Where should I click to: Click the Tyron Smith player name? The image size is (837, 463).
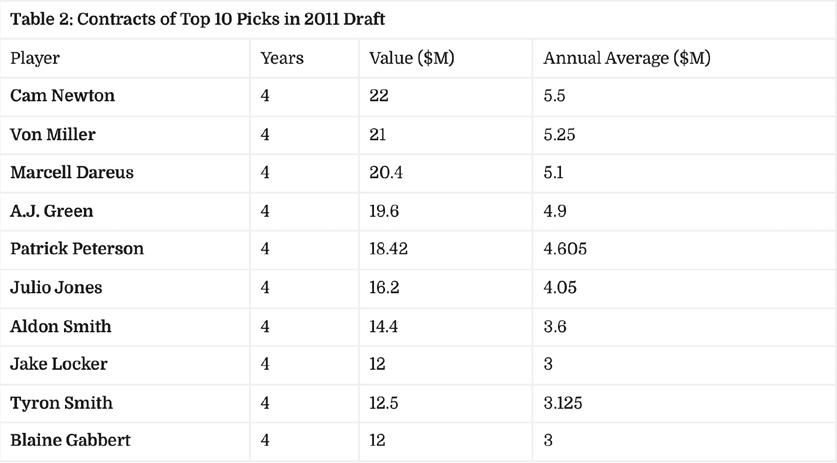(x=61, y=403)
